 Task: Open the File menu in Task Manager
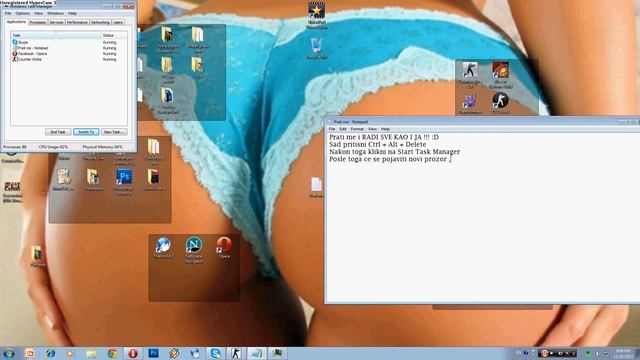pos(8,13)
